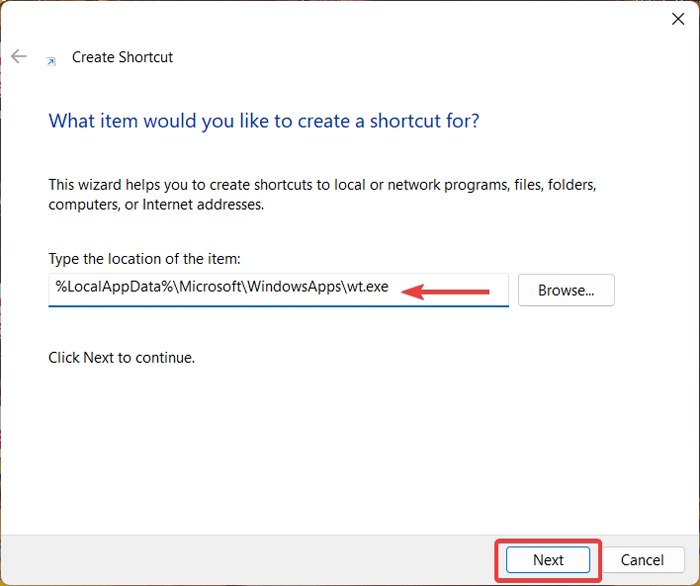Close the Create Shortcut dialog

point(678,19)
